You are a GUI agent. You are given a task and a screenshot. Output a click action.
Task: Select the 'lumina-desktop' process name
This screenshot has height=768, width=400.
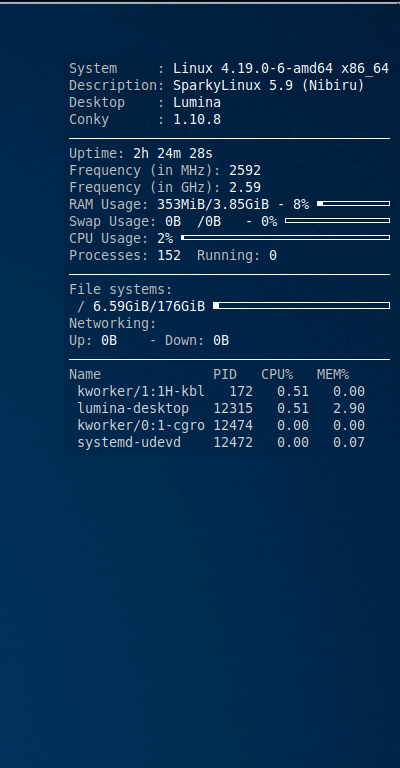(x=133, y=408)
